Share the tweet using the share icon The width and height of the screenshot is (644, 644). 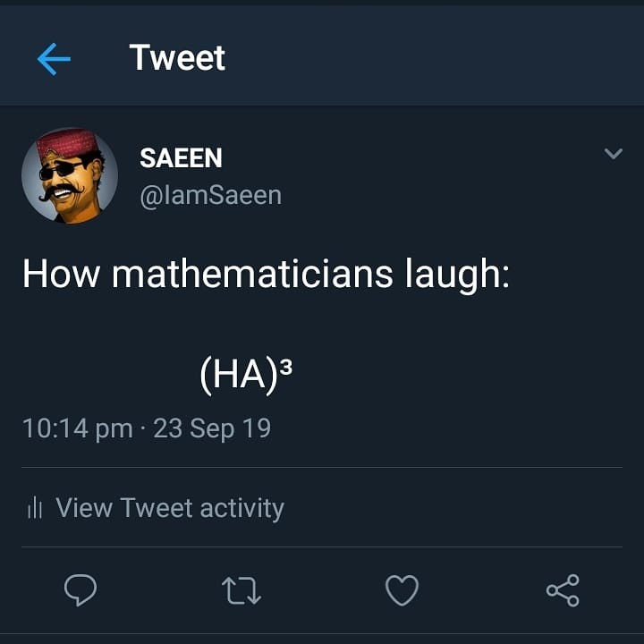(x=563, y=589)
